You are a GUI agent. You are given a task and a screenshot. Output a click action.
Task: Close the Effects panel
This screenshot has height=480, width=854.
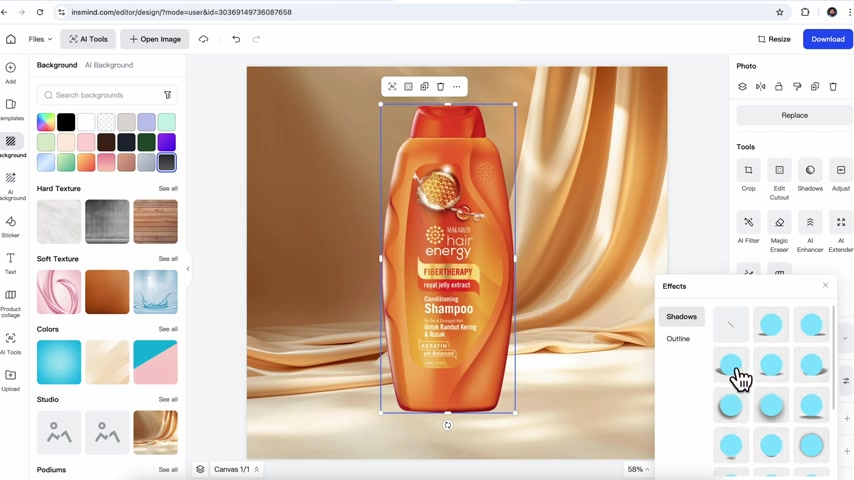click(x=825, y=285)
